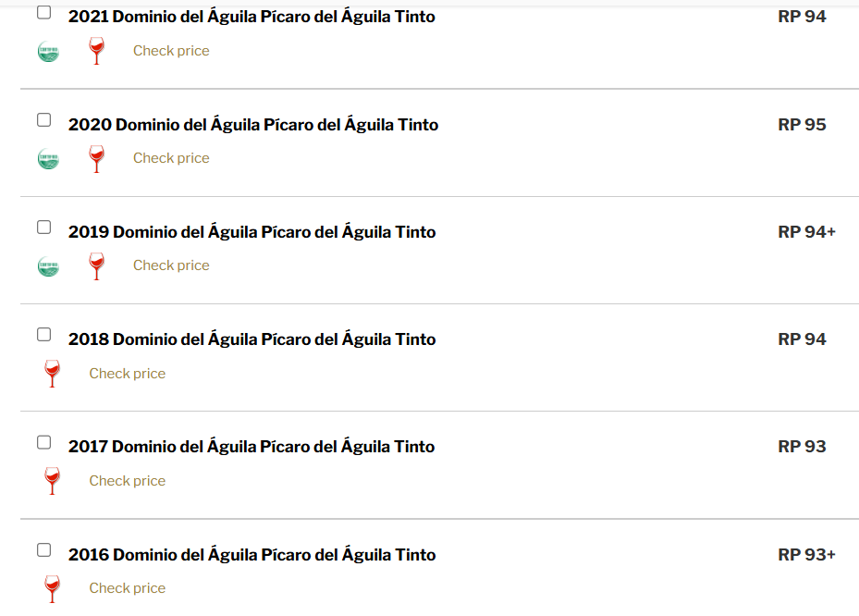Tick the checkbox for the 2021 Pícaro del Águila

tap(43, 12)
